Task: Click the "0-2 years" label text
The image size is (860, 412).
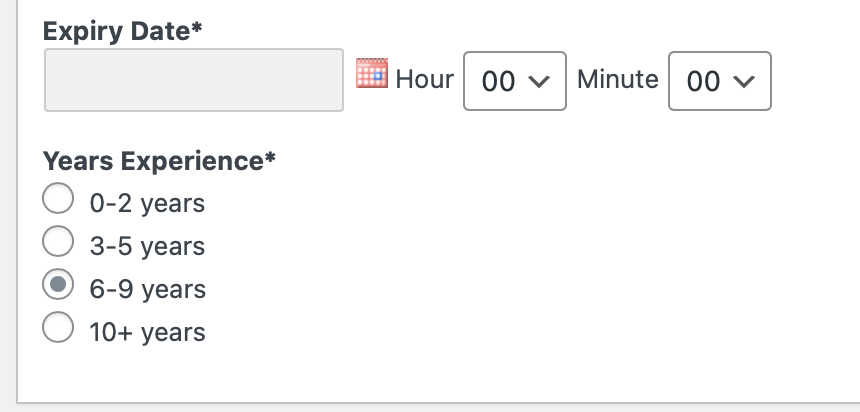Action: [x=147, y=204]
